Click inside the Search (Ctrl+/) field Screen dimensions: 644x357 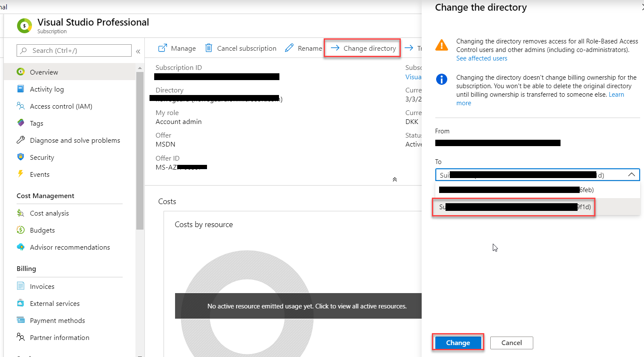coord(74,50)
